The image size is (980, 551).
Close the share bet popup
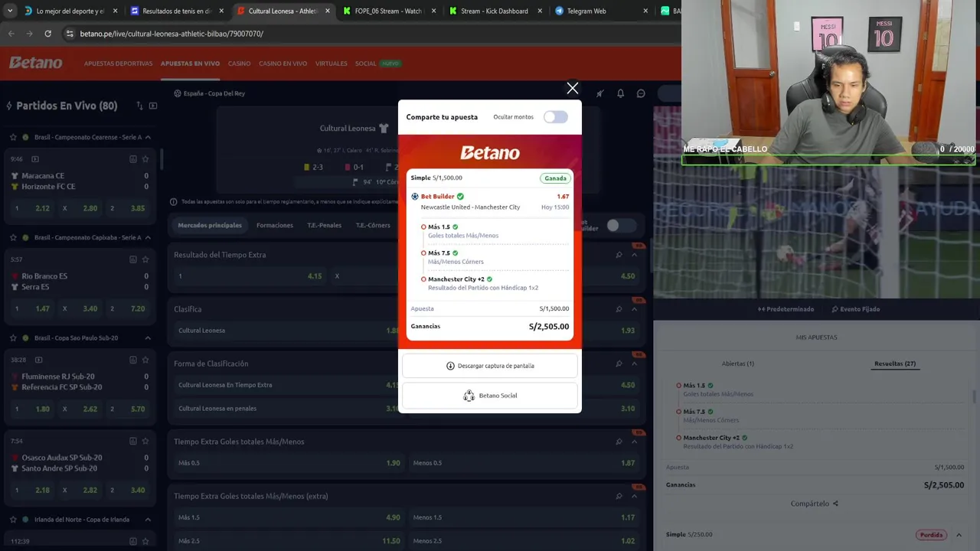point(572,89)
